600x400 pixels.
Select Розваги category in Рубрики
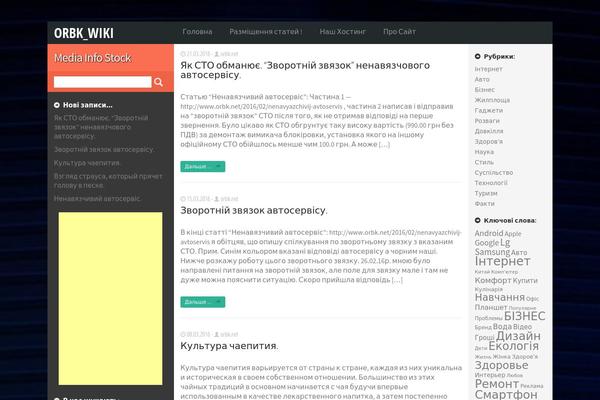pos(487,121)
